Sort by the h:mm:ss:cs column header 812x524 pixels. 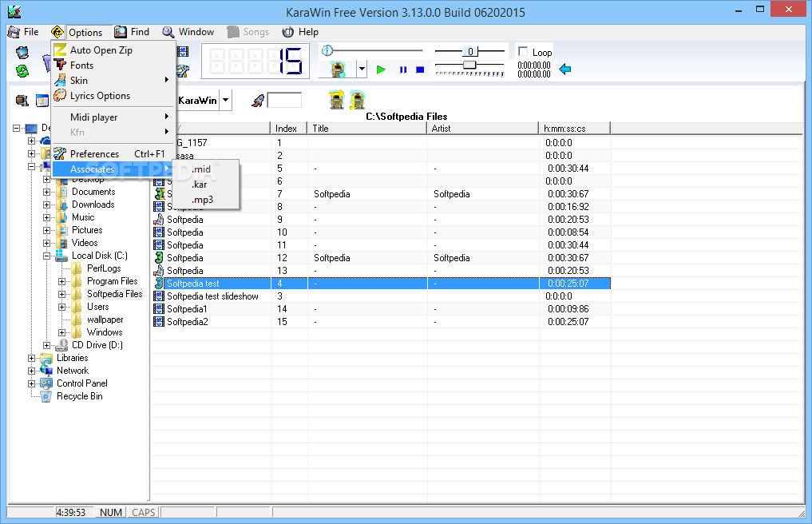[x=575, y=128]
